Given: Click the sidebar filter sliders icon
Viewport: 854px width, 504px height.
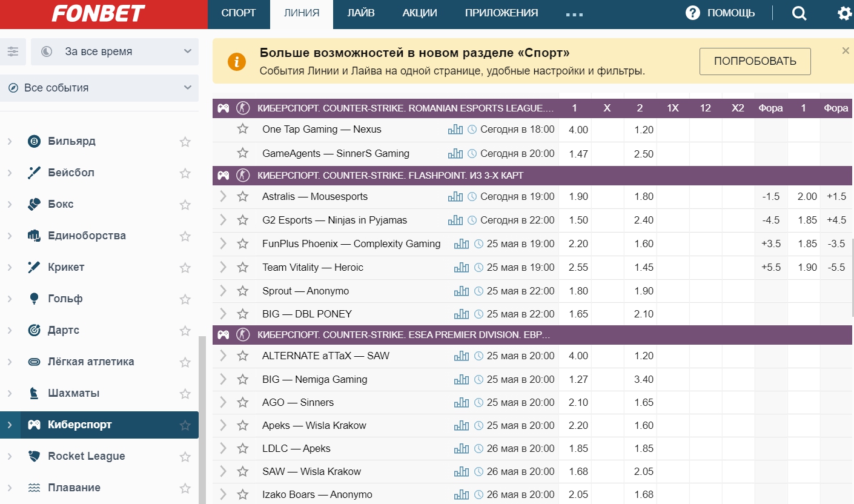Looking at the screenshot, I should pyautogui.click(x=13, y=51).
